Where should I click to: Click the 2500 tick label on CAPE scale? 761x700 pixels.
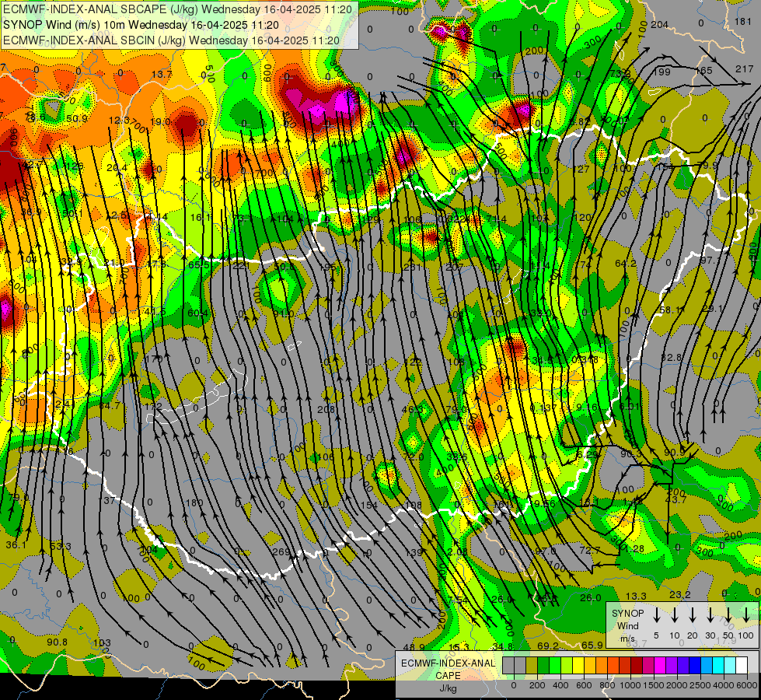[x=700, y=685]
